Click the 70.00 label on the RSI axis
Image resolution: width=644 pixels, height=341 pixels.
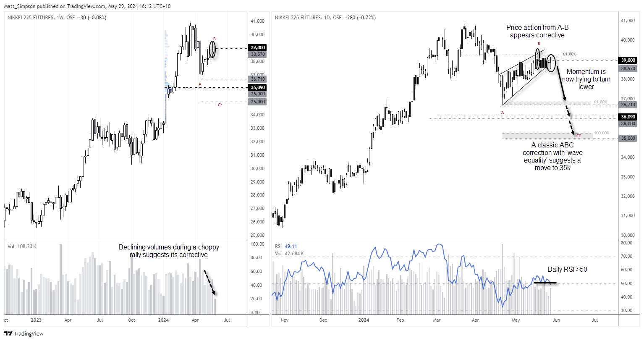[626, 256]
